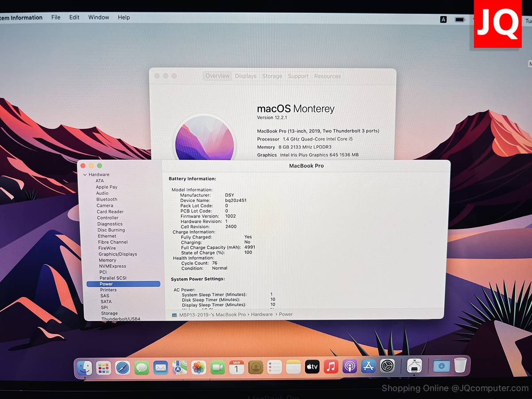The width and height of the screenshot is (532, 399).
Task: Open the Mail app in the Dock
Action: (161, 367)
